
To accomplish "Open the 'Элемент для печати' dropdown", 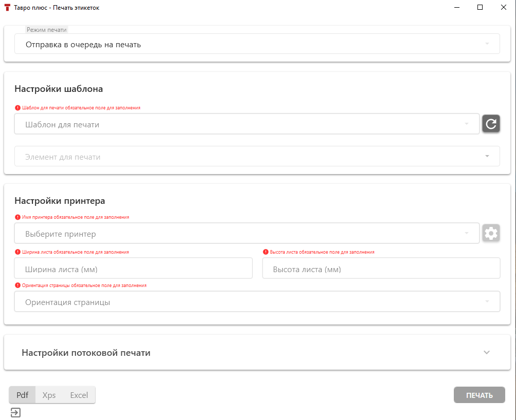I will 257,157.
